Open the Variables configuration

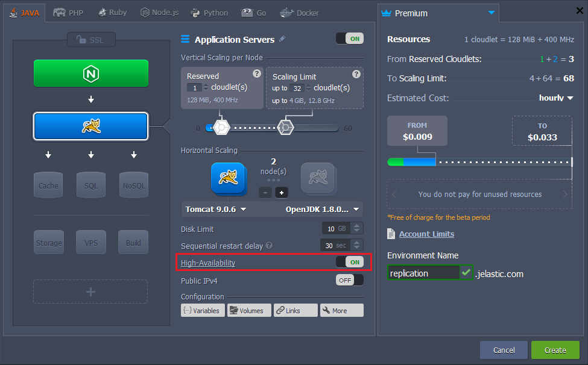tap(203, 310)
